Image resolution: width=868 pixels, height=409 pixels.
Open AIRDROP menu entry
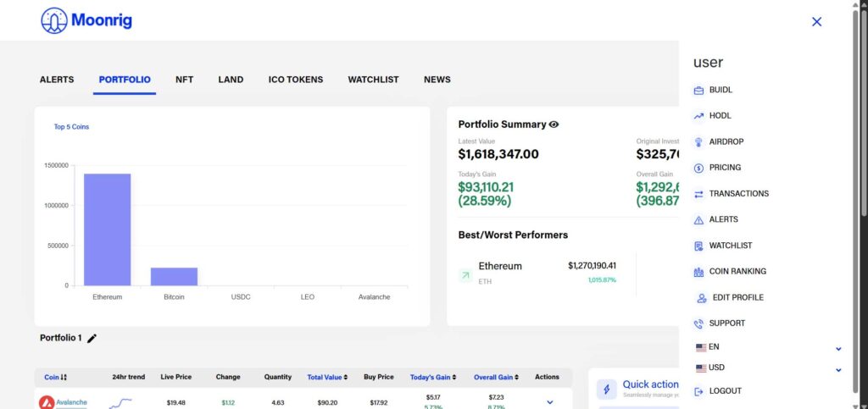tap(726, 141)
